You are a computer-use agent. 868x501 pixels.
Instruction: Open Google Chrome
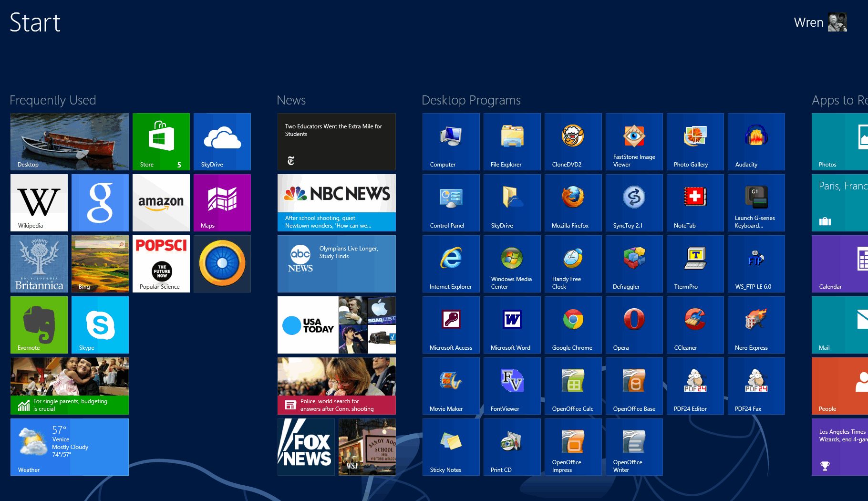point(573,325)
